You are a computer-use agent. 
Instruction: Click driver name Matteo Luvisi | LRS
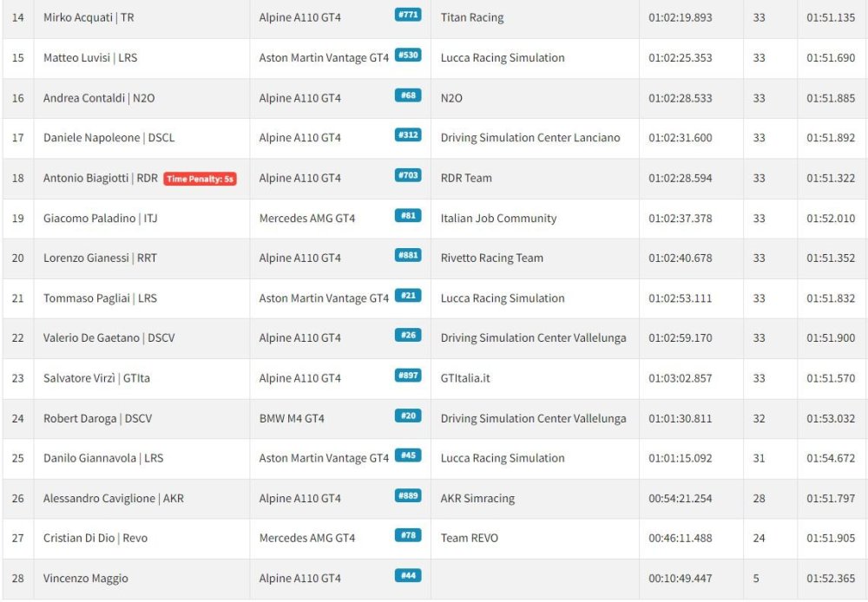coord(90,57)
